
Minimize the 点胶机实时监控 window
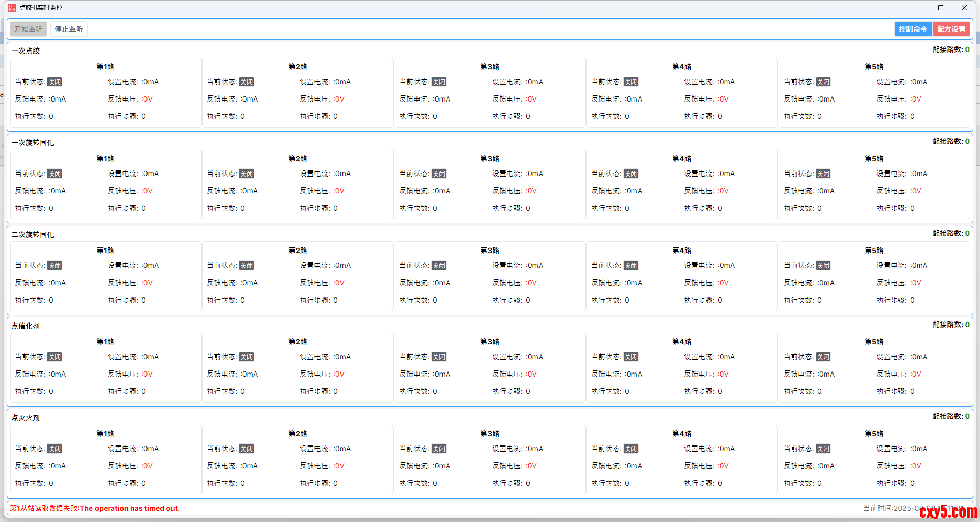pyautogui.click(x=917, y=8)
